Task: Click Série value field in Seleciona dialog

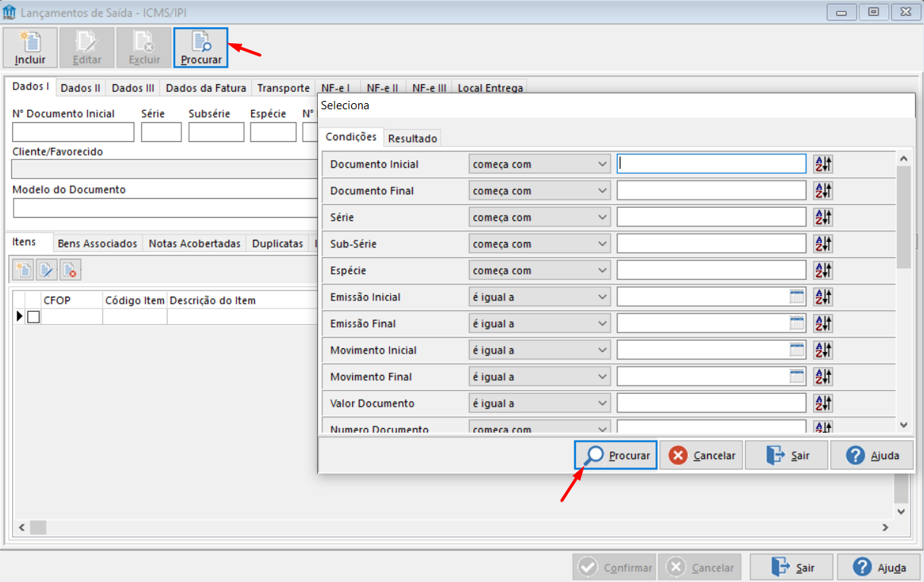Action: coord(712,217)
